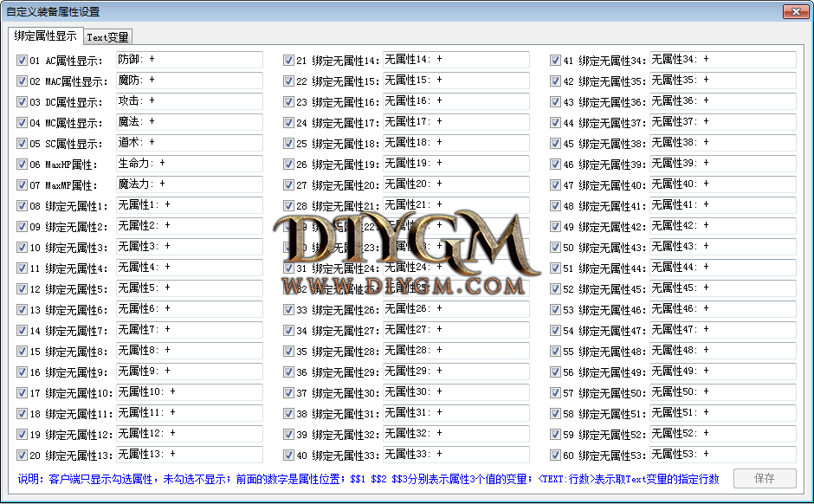The height and width of the screenshot is (504, 814).
Task: Toggle 44 绑定无属性37 checkbox
Action: coord(555,122)
